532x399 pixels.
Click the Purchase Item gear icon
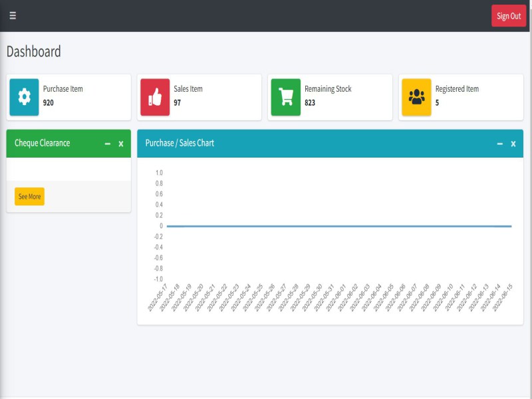(x=25, y=97)
